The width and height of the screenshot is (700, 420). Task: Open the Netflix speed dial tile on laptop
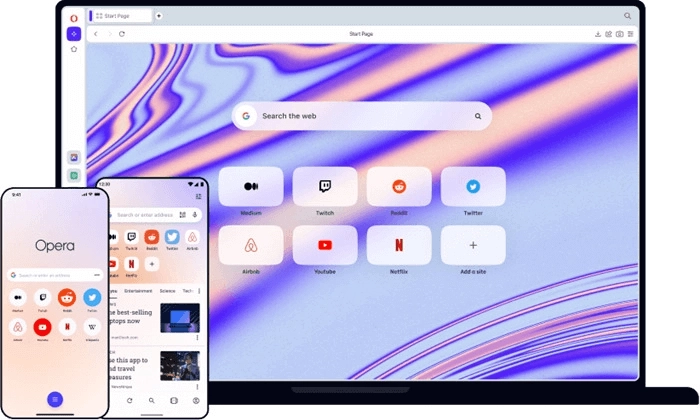(399, 245)
